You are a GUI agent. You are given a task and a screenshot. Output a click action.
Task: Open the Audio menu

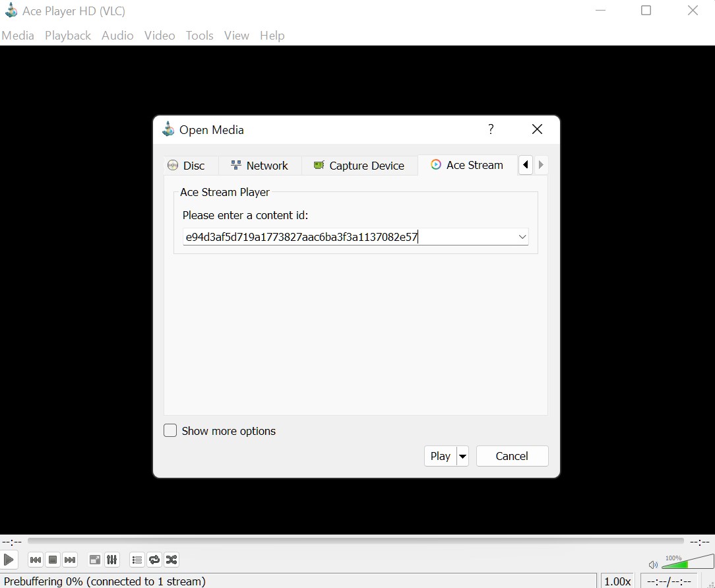pyautogui.click(x=117, y=36)
